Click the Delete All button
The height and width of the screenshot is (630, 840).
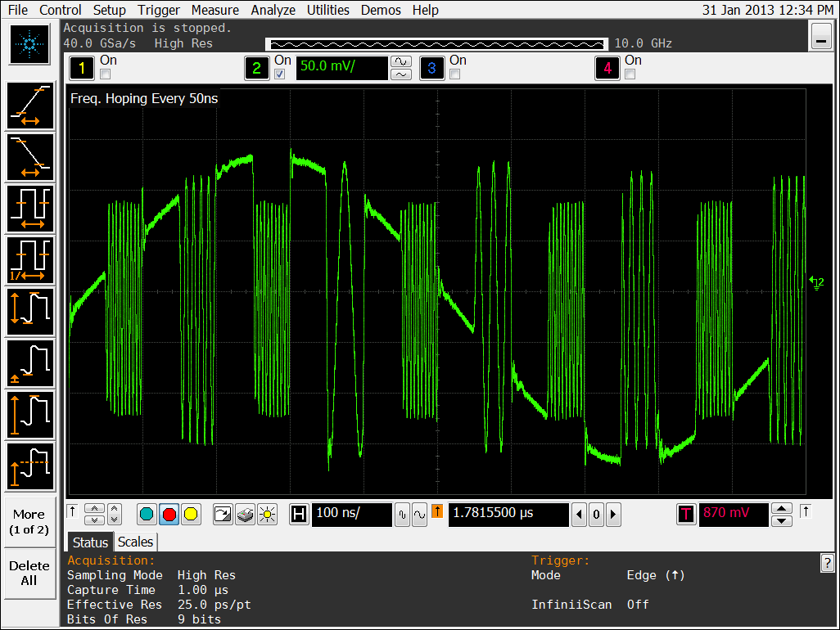[x=29, y=573]
